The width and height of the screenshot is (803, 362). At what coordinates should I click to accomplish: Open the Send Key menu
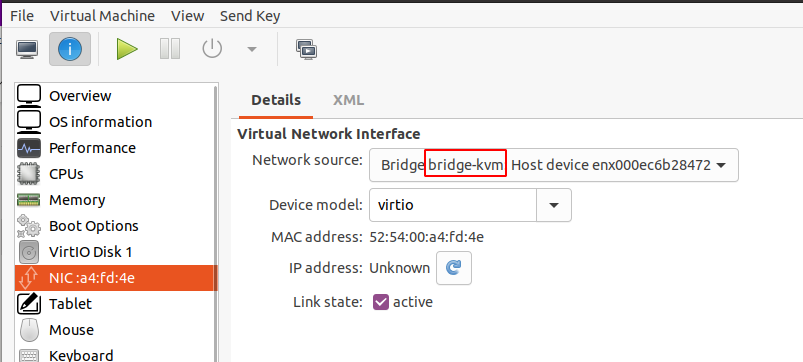click(250, 16)
